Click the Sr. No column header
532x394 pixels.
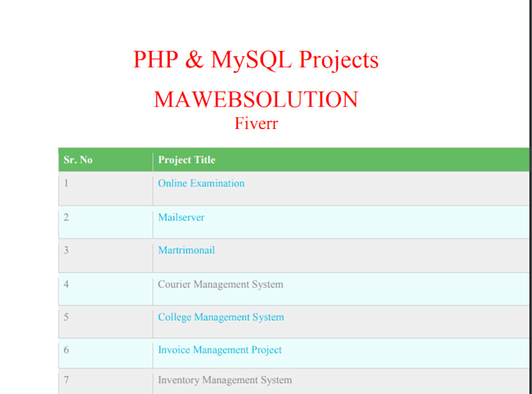[x=77, y=160]
